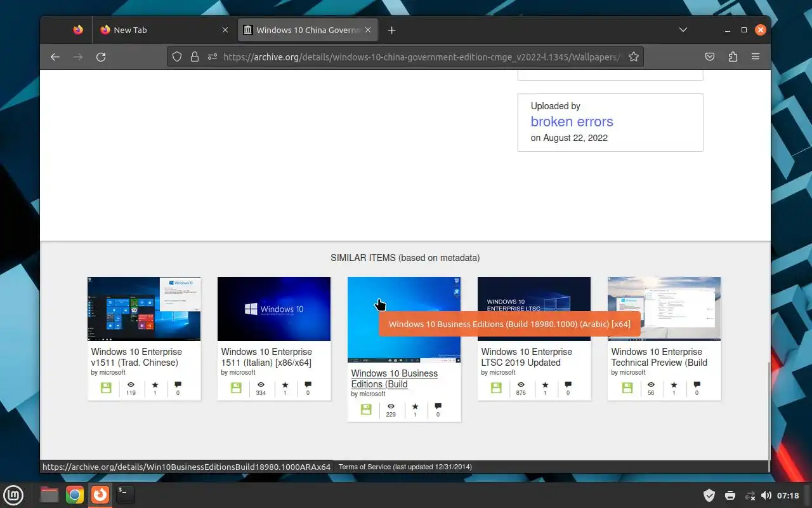Screen dimensions: 812x508
Task: Open Windows 10 Enterprise LTSC 2019 Updated title
Action: pos(527,357)
